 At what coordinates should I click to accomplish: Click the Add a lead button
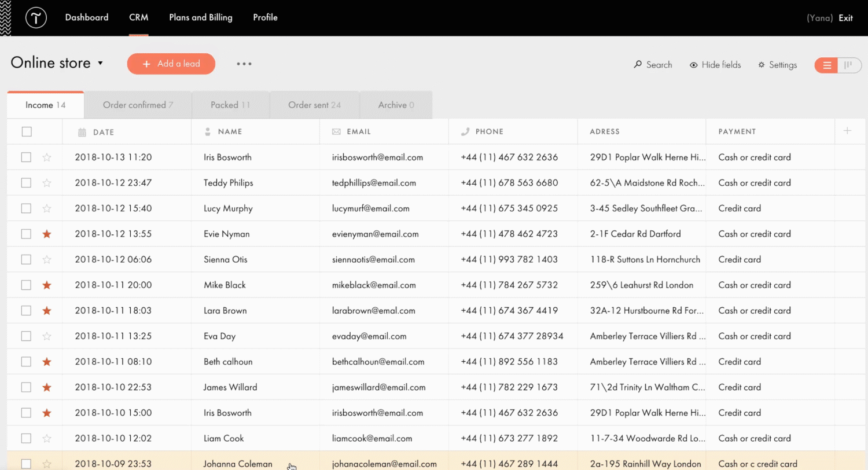tap(171, 64)
